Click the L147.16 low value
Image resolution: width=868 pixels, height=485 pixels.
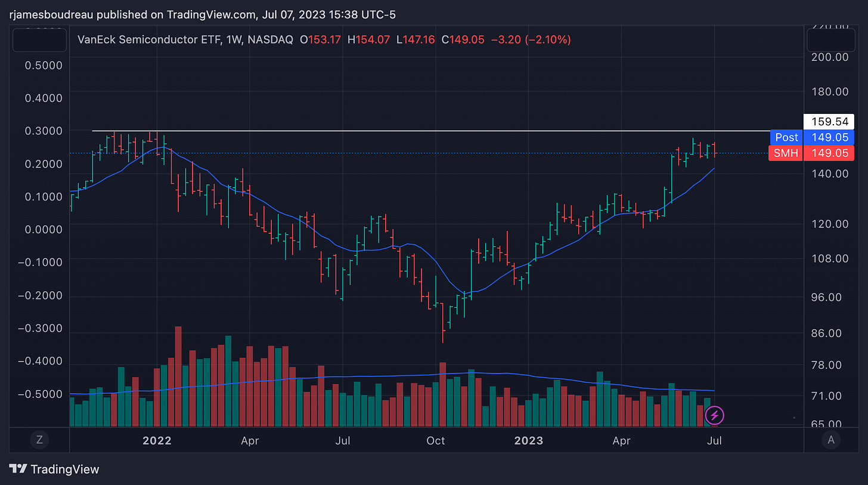coord(416,40)
